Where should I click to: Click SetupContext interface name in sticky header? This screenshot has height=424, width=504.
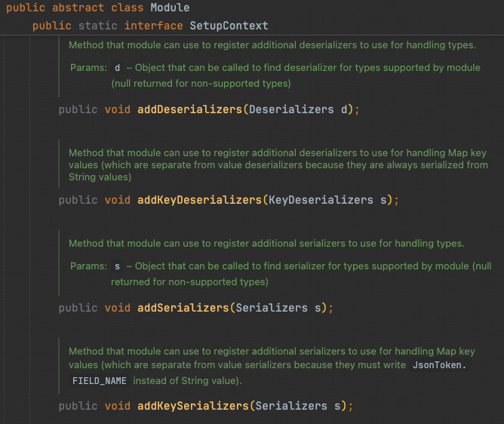(229, 26)
